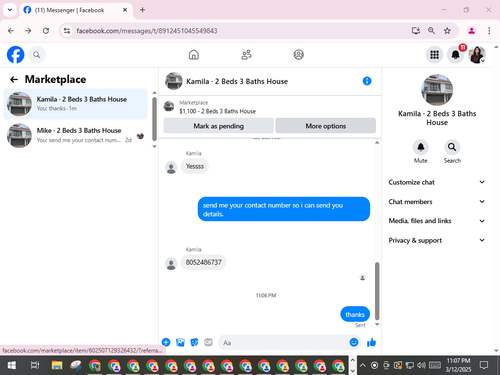This screenshot has height=375, width=500.
Task: Select the Messenger | Facebook browser tab
Action: (x=76, y=10)
